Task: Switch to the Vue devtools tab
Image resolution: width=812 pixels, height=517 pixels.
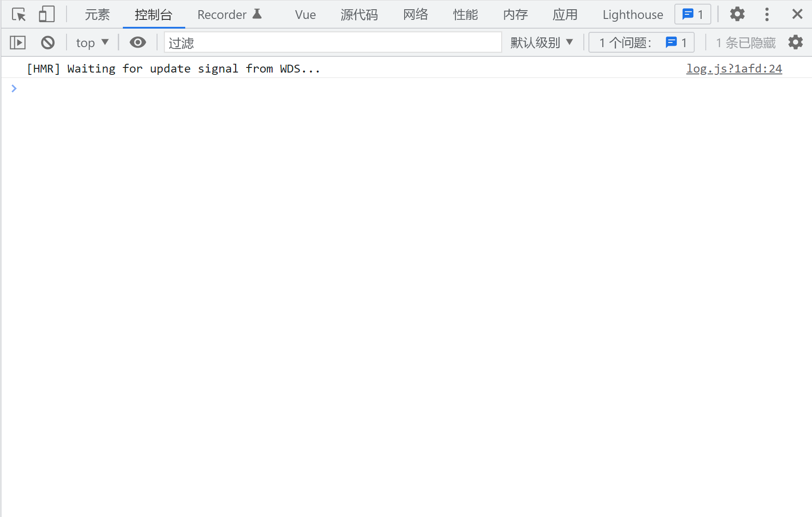Action: coord(305,14)
